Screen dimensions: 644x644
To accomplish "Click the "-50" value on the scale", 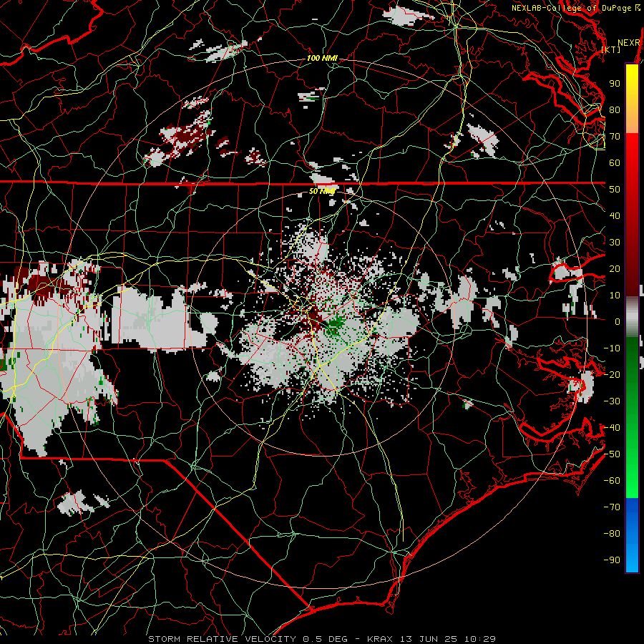I will [x=612, y=454].
